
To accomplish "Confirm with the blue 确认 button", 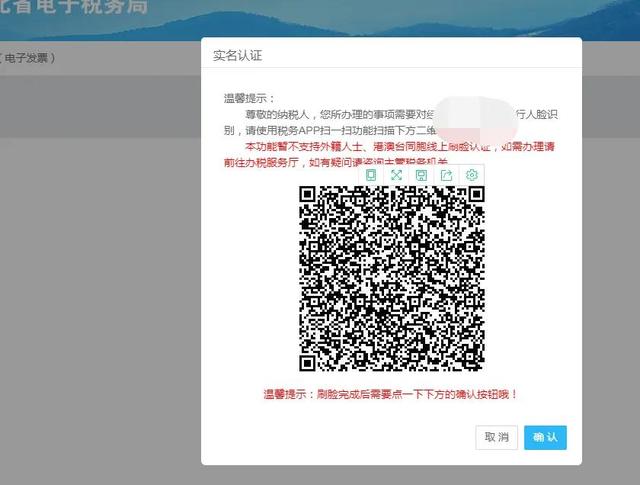I will [x=545, y=438].
